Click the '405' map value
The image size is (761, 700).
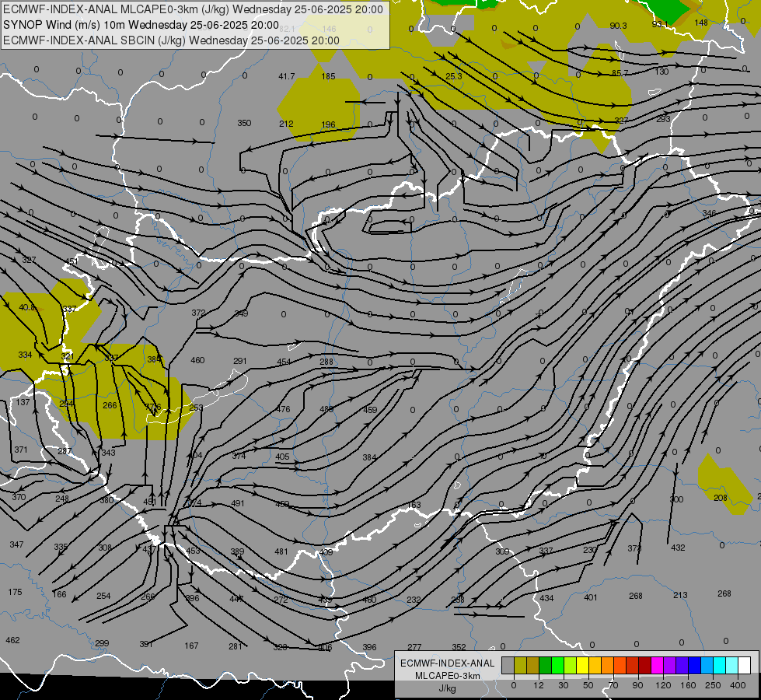pyautogui.click(x=282, y=457)
